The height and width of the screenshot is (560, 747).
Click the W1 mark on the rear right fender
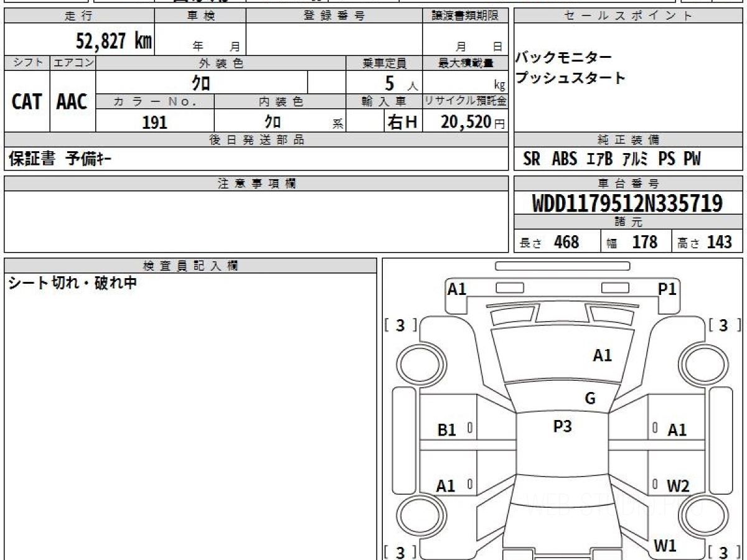coord(665,546)
